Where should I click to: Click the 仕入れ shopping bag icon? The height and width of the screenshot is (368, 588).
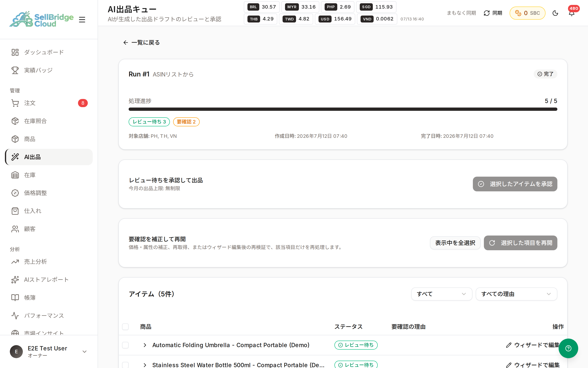(x=15, y=211)
